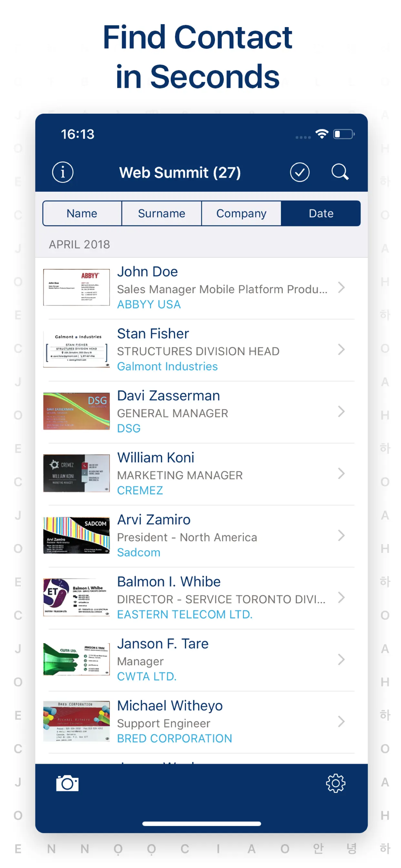Open William Koni chevron arrow

[341, 473]
